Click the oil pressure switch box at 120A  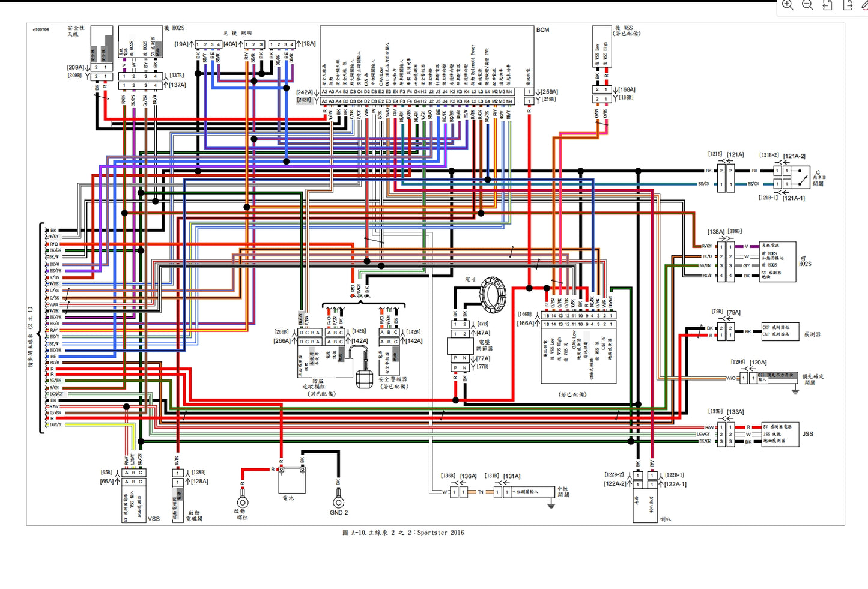pyautogui.click(x=777, y=378)
